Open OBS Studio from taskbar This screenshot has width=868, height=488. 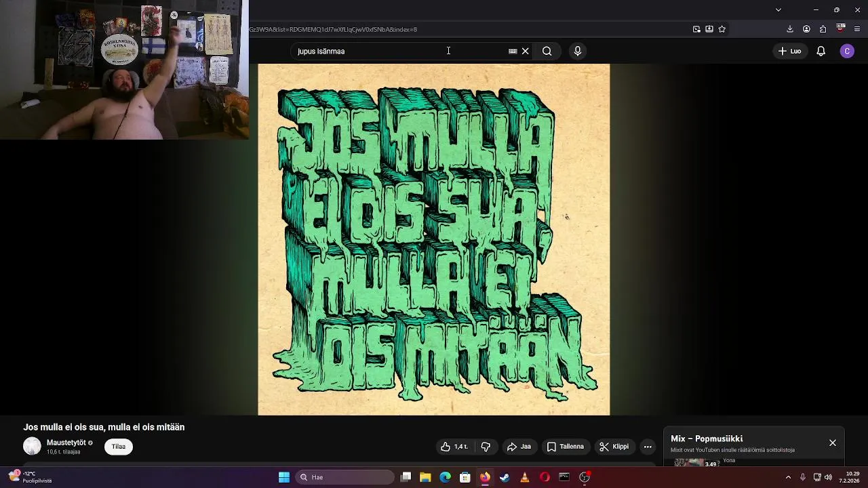pyautogui.click(x=585, y=477)
